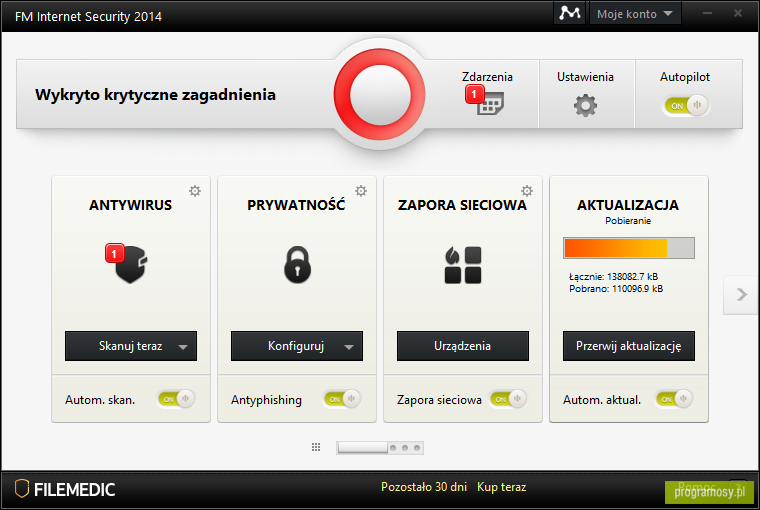Toggle the Autom. skan. switch
Screen dimensions: 760x510
176,399
